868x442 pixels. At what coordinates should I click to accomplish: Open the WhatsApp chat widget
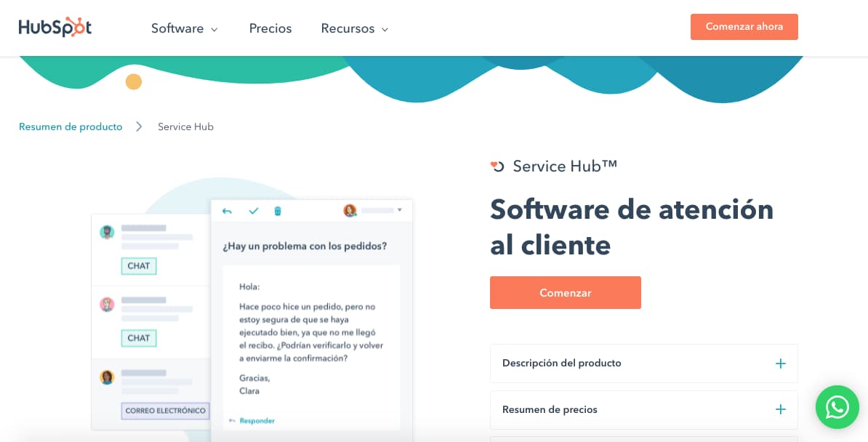[x=837, y=407]
